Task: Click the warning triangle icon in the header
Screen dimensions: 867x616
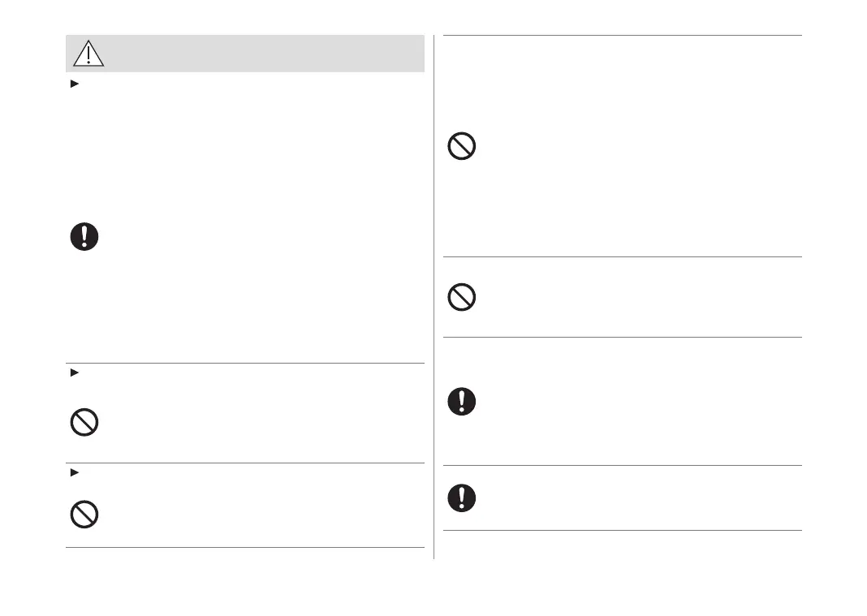Action: (x=88, y=53)
